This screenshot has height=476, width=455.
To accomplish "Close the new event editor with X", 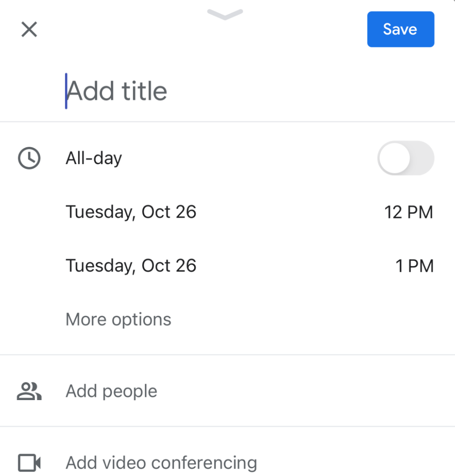I will point(29,29).
